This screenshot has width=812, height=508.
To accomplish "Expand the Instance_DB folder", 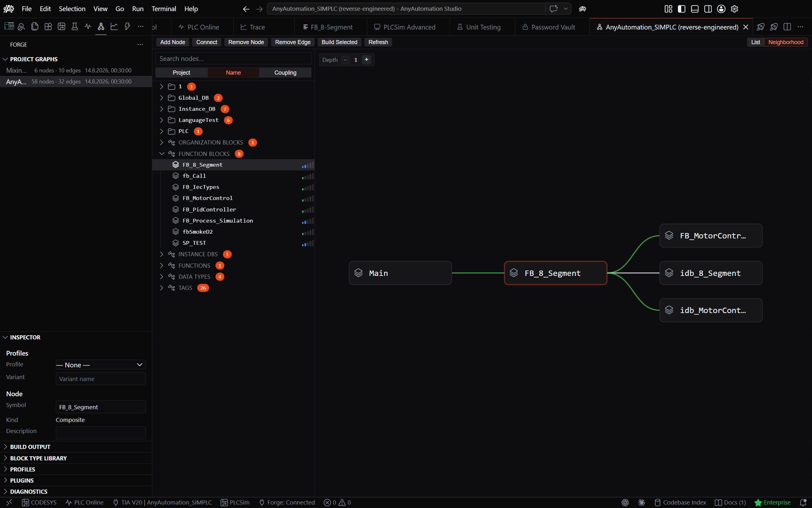I will (161, 109).
